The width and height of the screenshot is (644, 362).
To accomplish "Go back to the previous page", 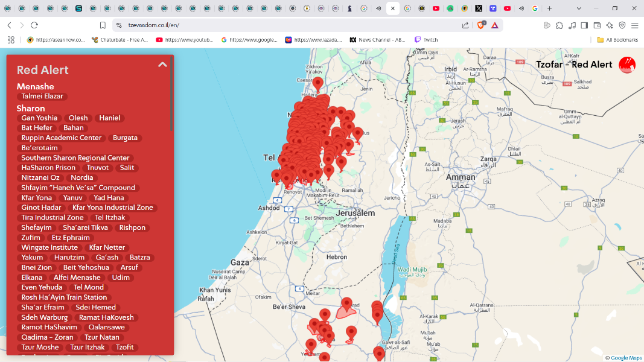I will [10, 25].
